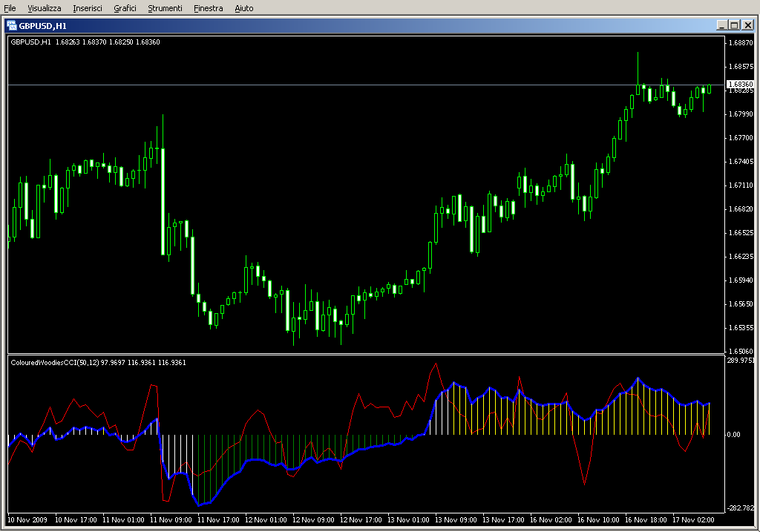
Task: Click price scale value 1.67110
Action: (741, 185)
